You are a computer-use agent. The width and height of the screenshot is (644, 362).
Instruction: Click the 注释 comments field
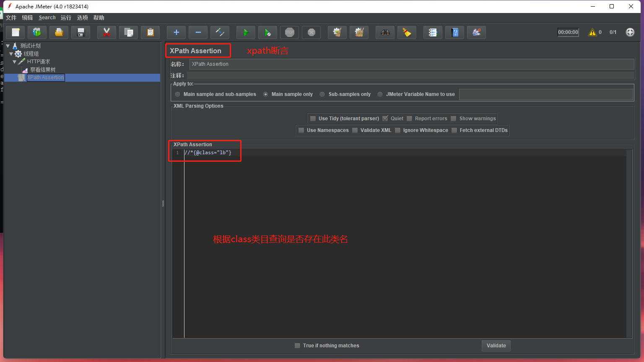(410, 75)
